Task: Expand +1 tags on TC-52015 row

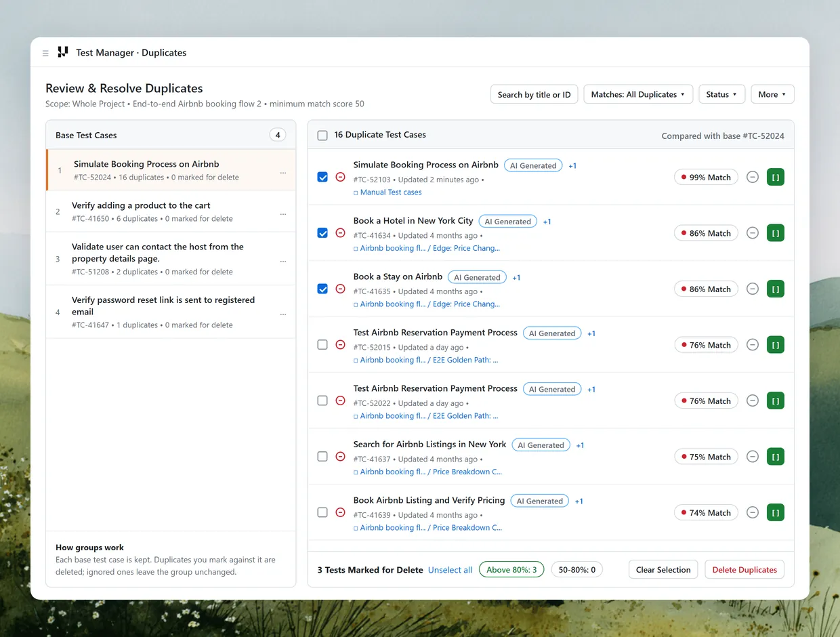Action: point(591,333)
